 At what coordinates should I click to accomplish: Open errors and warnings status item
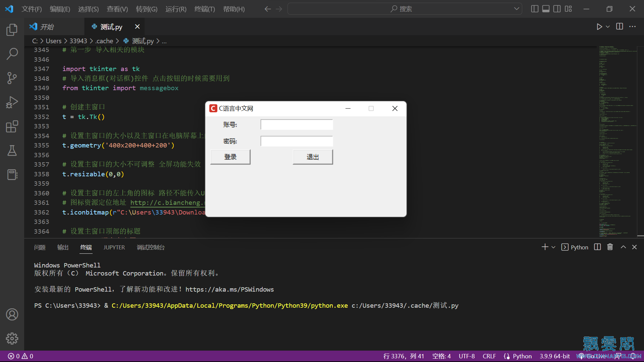pyautogui.click(x=20, y=356)
